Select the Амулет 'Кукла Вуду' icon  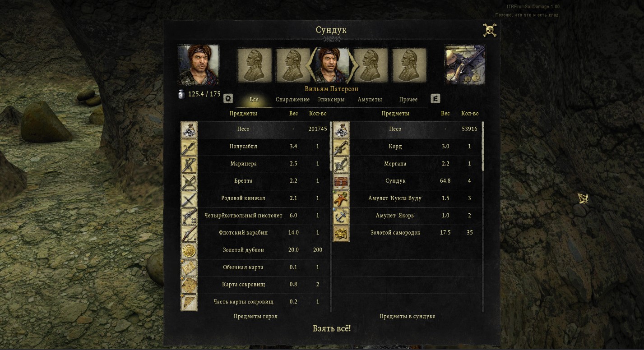[x=341, y=198]
